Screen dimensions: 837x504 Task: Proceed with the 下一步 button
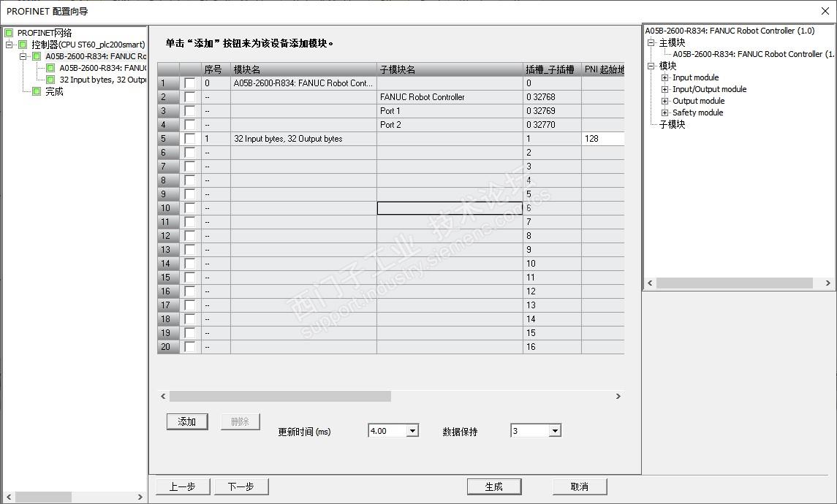pos(241,486)
